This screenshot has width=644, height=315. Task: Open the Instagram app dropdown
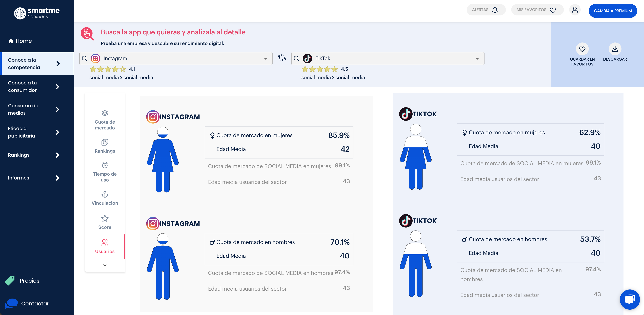[265, 58]
